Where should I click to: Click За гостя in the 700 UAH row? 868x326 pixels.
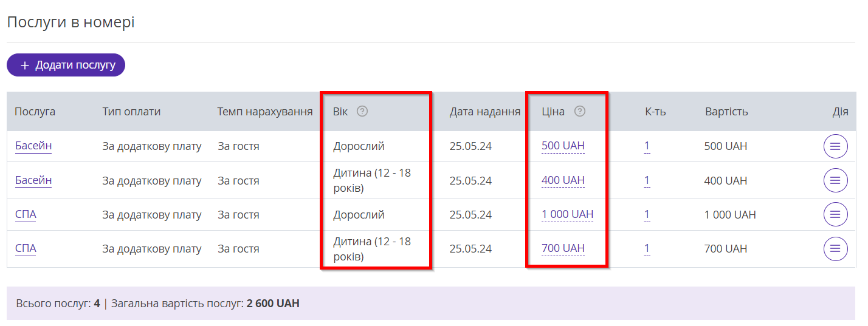pyautogui.click(x=238, y=248)
